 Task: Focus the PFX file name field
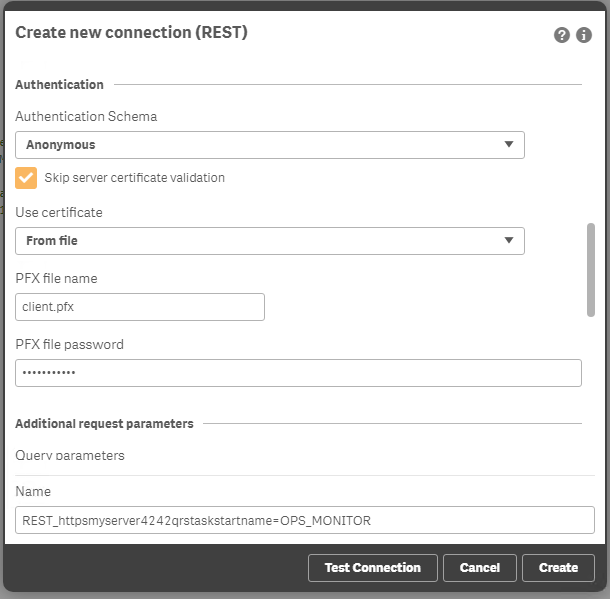tap(140, 307)
